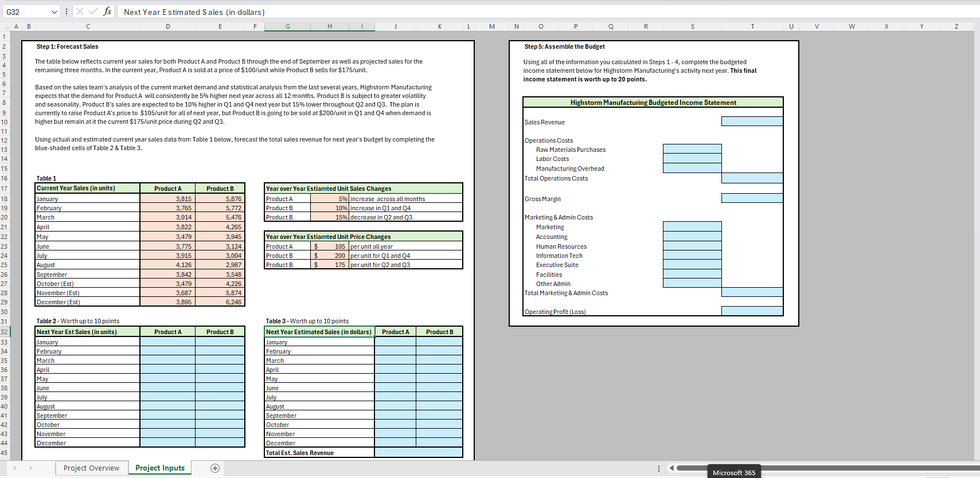Select column J header
Image resolution: width=980 pixels, height=478 pixels.
click(x=396, y=26)
